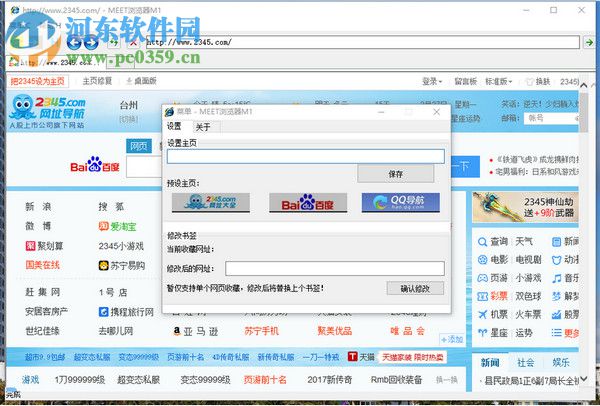Click the 2345.com 网址导航 logo
This screenshot has width=600, height=406.
(x=47, y=111)
